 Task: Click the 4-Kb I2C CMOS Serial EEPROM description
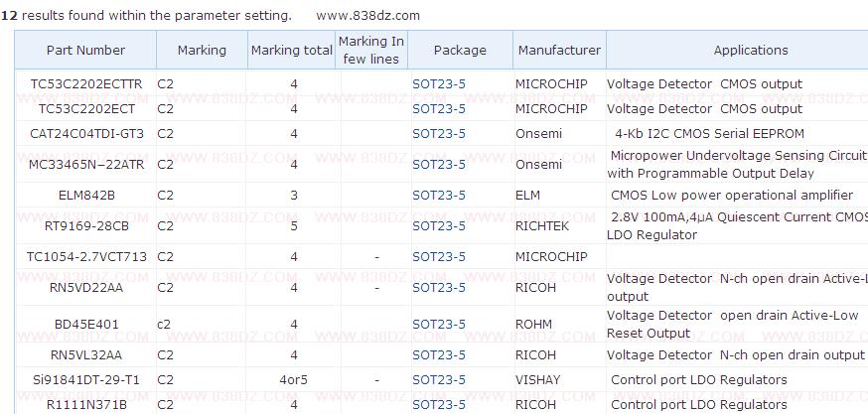[709, 134]
